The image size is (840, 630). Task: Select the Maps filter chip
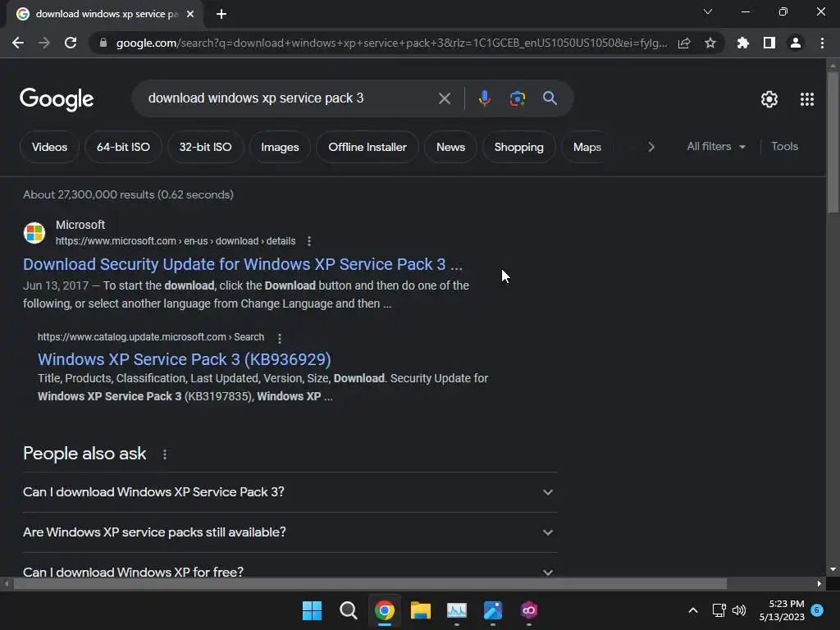[x=587, y=147]
